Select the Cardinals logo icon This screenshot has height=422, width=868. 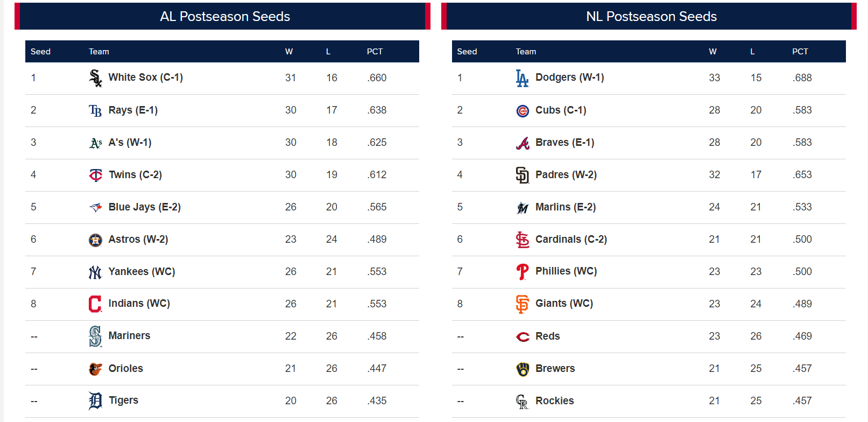tap(523, 240)
